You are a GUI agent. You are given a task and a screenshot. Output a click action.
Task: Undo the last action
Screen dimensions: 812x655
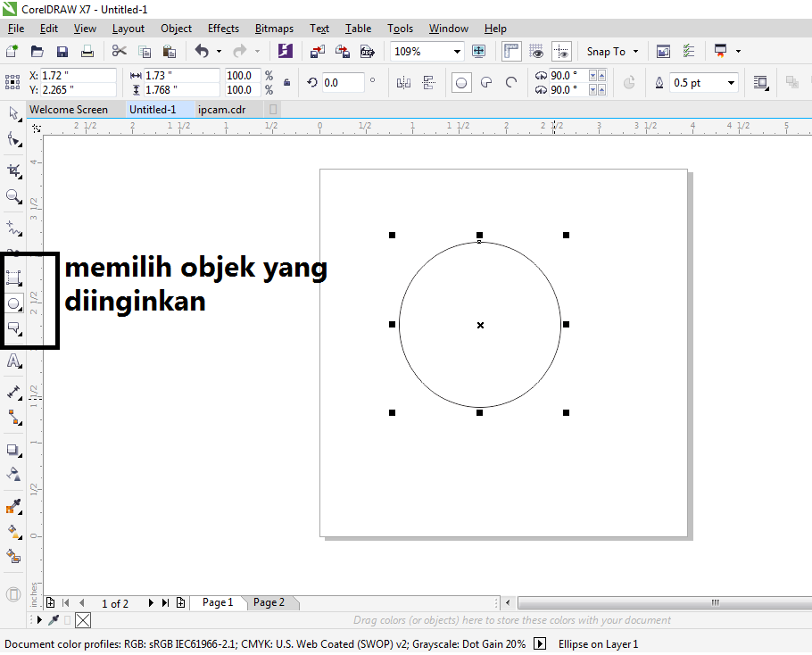[202, 51]
